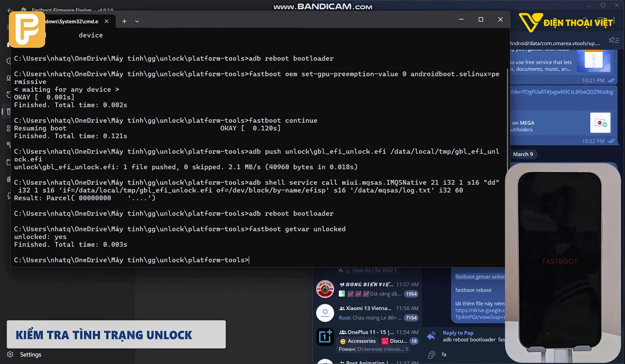Click the zip file thumbnail preview

point(594,61)
